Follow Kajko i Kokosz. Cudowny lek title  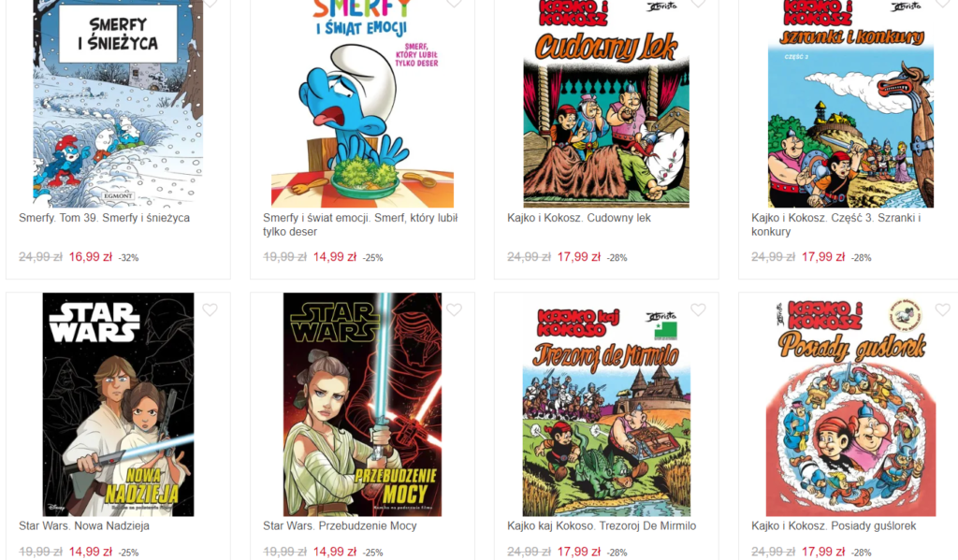click(x=578, y=218)
